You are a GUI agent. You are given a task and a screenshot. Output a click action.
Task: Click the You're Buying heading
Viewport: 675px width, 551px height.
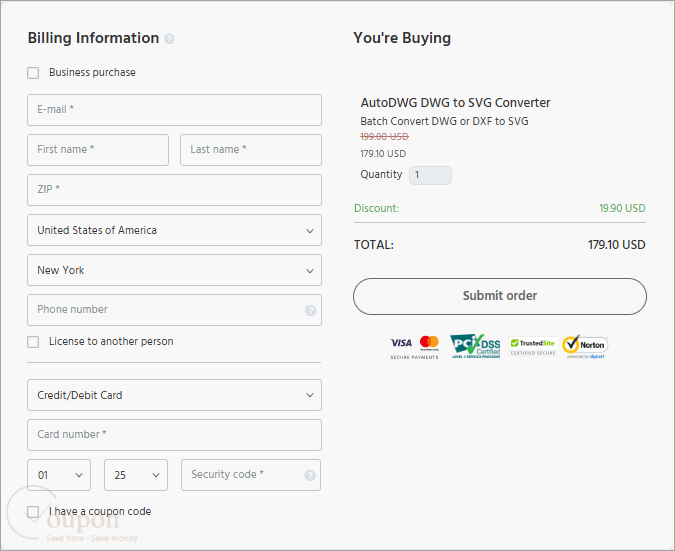(402, 38)
